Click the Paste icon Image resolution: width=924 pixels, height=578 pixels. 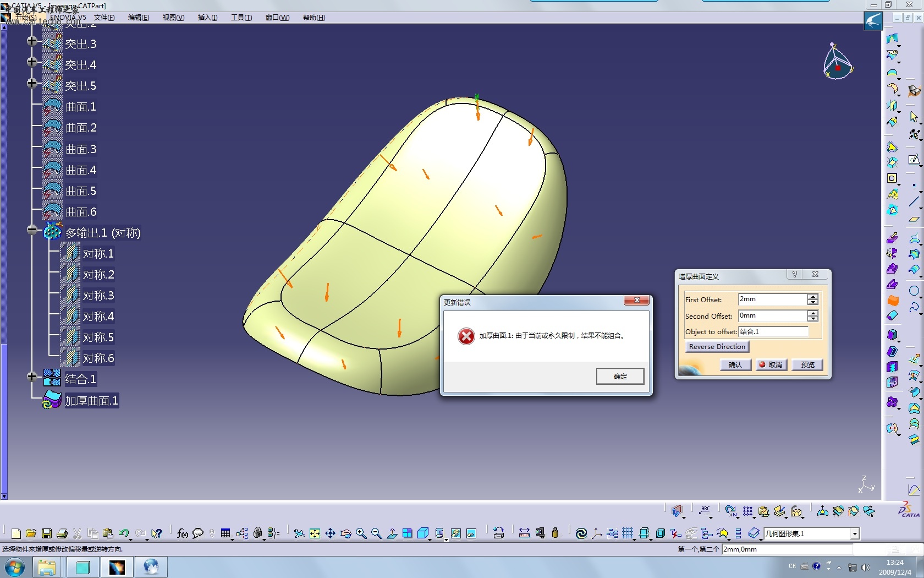(108, 533)
